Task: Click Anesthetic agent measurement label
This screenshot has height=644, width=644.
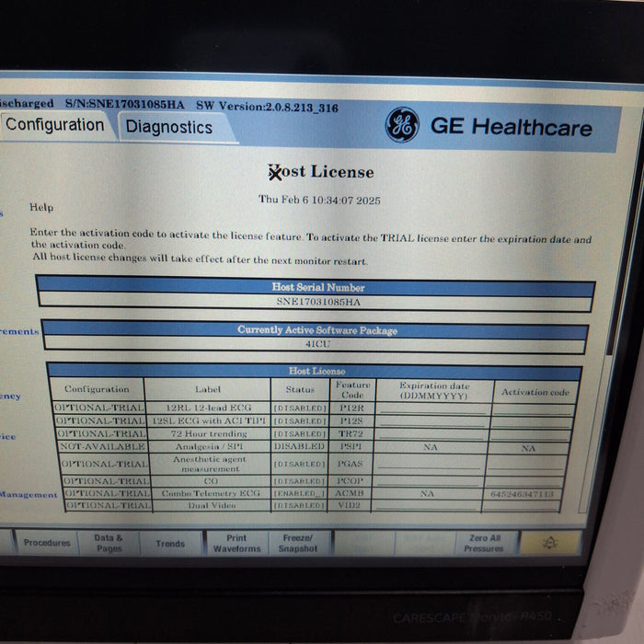Action: (210, 464)
